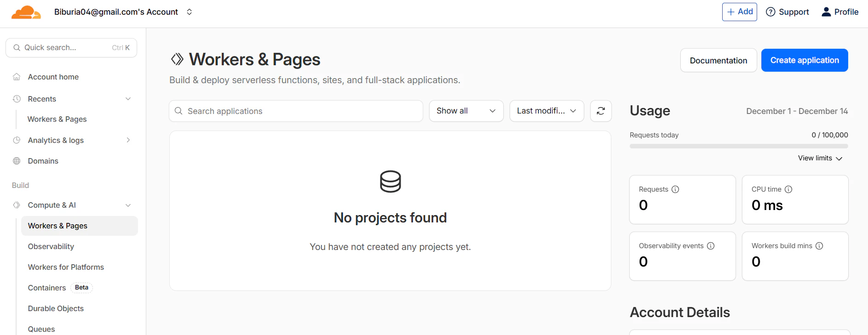Open Workers & Pages under Recents

click(x=57, y=119)
